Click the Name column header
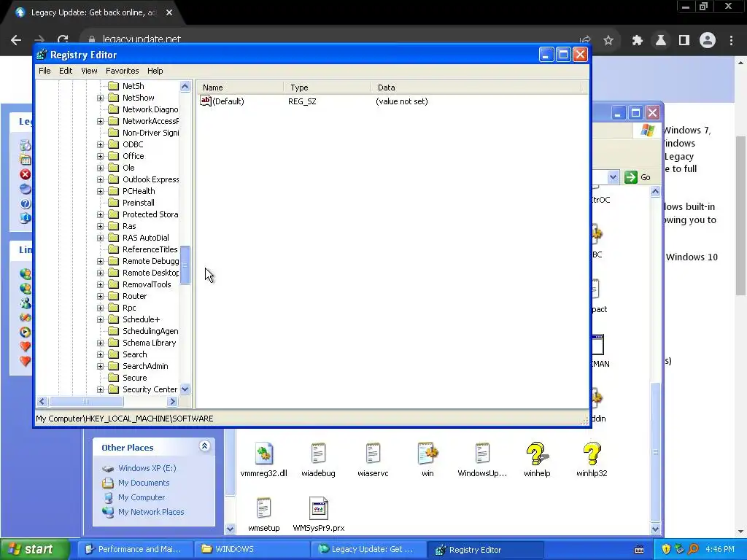Viewport: 747px width, 560px height. click(240, 87)
